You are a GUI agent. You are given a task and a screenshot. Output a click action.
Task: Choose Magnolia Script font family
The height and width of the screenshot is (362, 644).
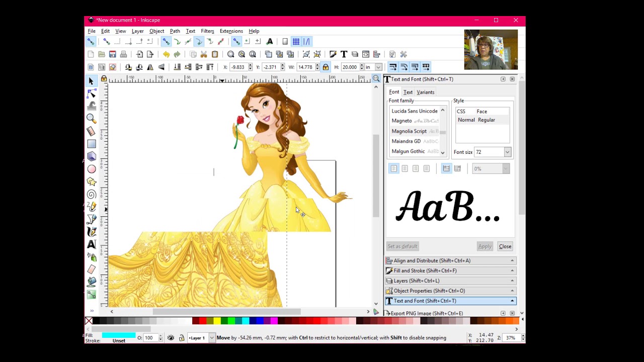pos(415,131)
